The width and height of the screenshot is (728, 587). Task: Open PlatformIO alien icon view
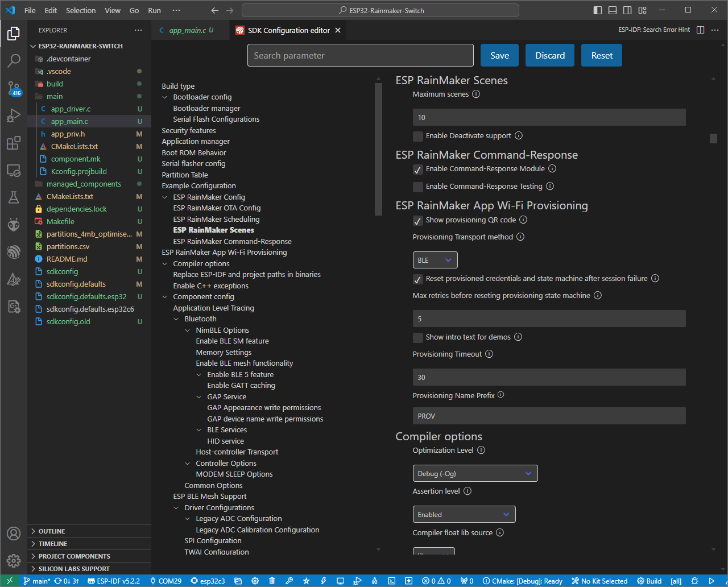pos(14,225)
